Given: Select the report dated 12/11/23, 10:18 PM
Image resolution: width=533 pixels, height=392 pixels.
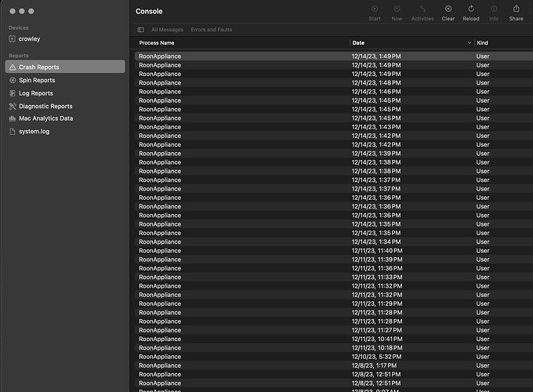Looking at the screenshot, I should coord(334,348).
